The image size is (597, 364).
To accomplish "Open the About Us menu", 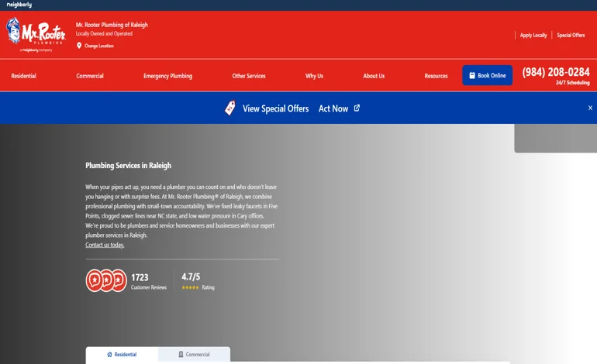I will [x=374, y=76].
